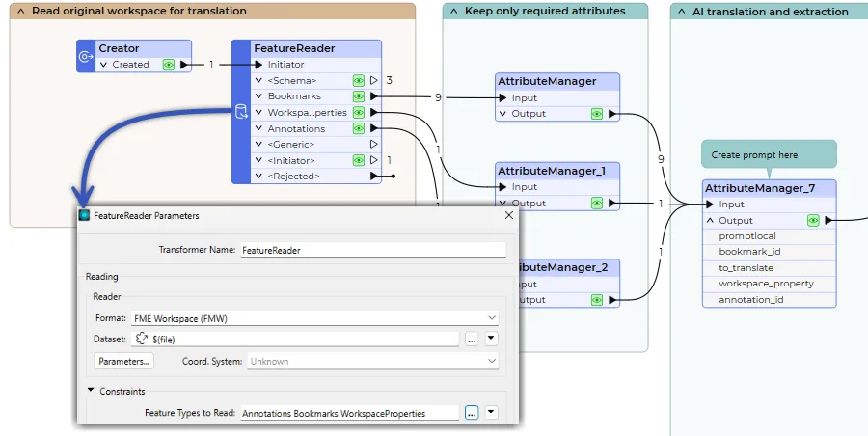Click the FeatureReader Parameters dialog app icon
The height and width of the screenshot is (436, 868).
tap(85, 216)
